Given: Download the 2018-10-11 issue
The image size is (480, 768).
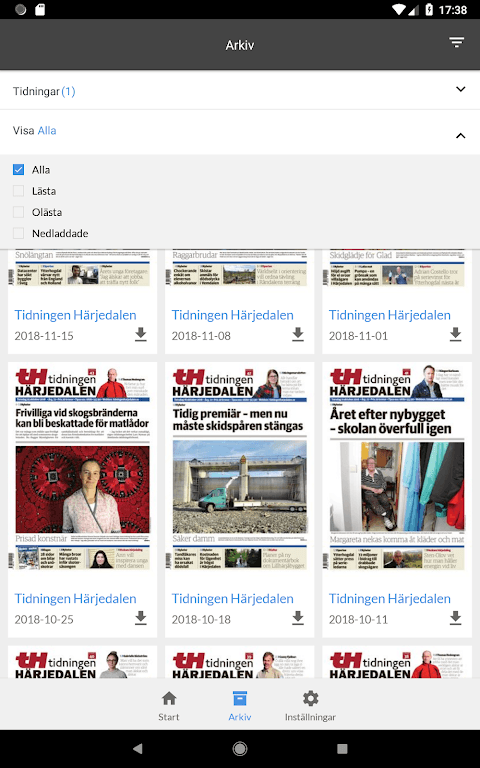Looking at the screenshot, I should (455, 618).
